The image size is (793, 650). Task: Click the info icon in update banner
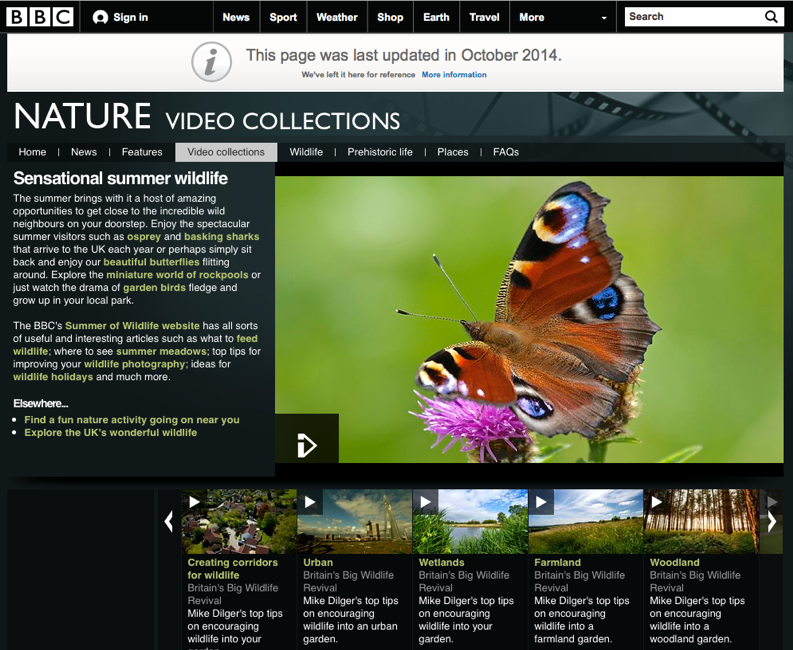click(211, 62)
